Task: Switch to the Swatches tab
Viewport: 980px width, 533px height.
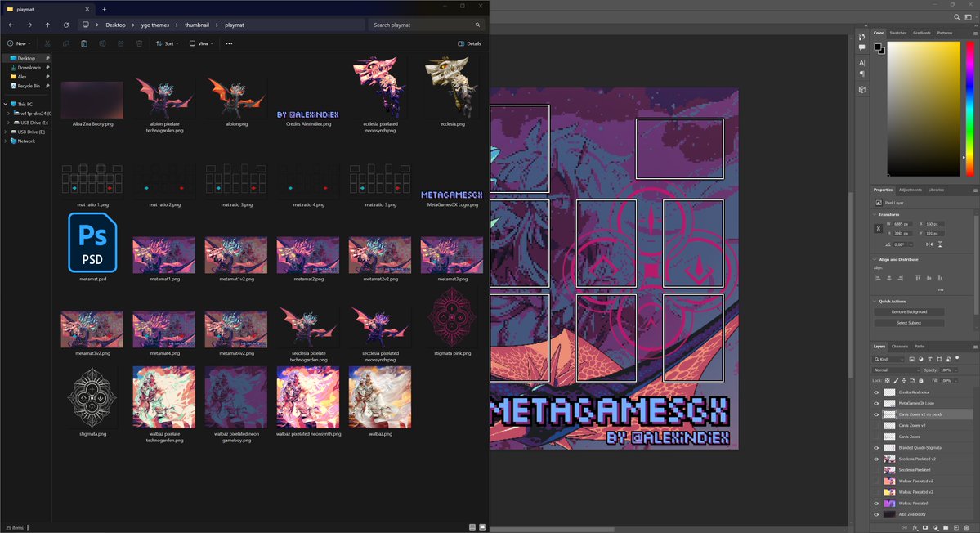Action: tap(897, 33)
